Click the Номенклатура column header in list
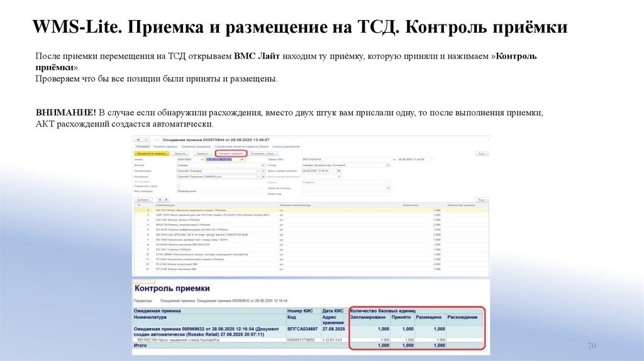This screenshot has height=361, width=644. pos(165,205)
